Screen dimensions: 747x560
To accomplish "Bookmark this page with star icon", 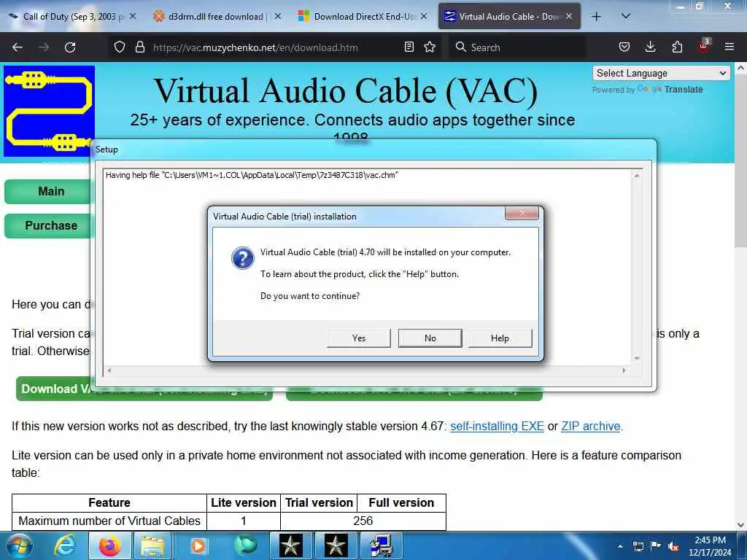I will (x=430, y=47).
